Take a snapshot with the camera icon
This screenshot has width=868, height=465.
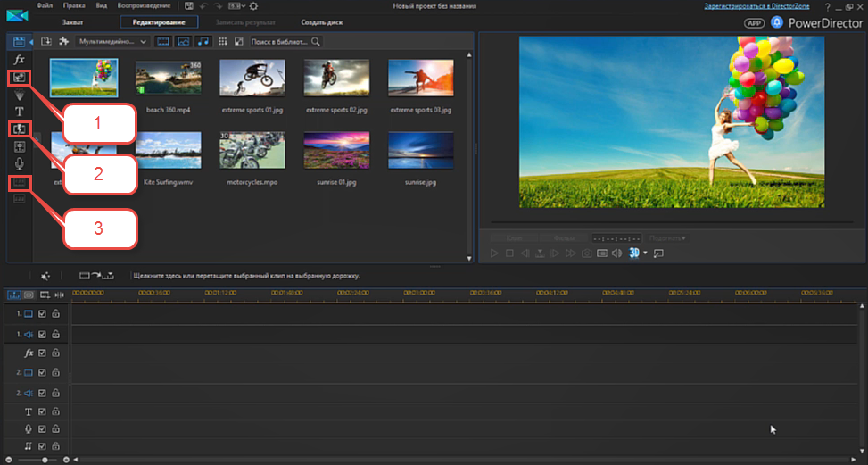[x=586, y=253]
